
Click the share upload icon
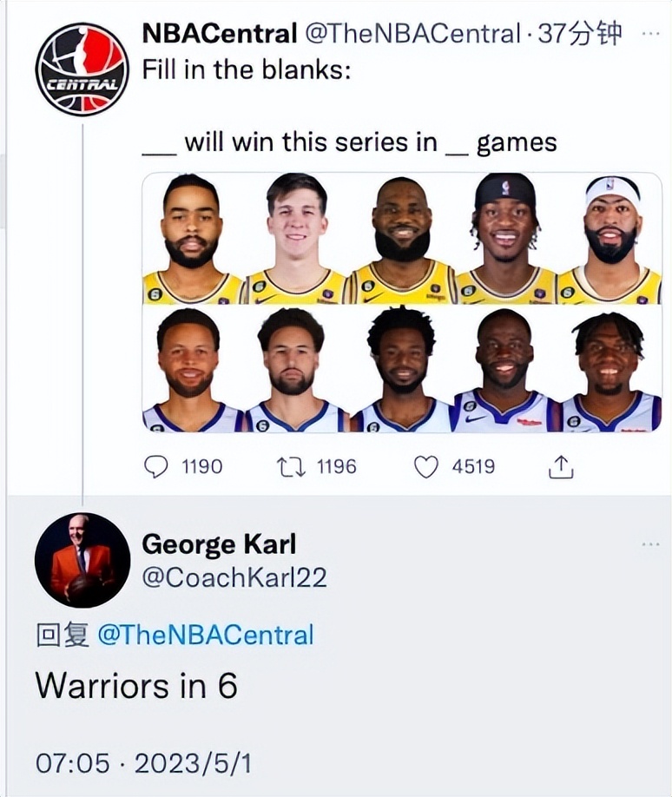(561, 468)
